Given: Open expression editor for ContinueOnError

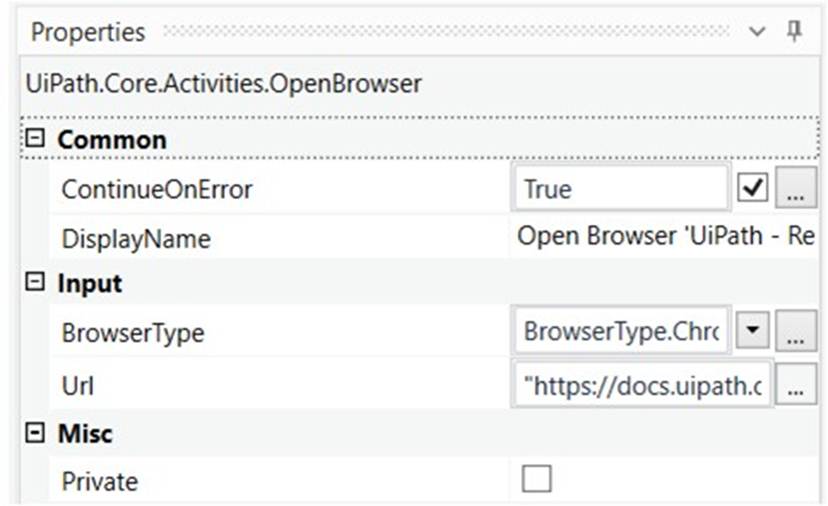Looking at the screenshot, I should tap(796, 188).
